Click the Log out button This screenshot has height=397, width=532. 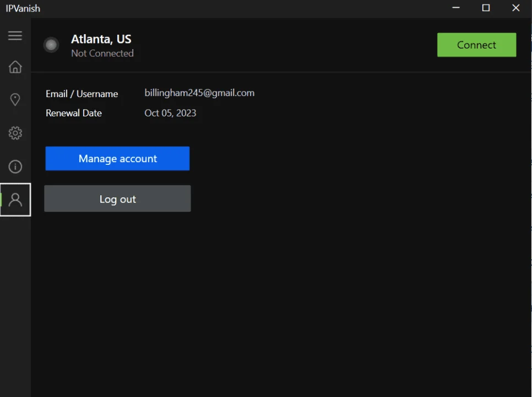pyautogui.click(x=117, y=198)
